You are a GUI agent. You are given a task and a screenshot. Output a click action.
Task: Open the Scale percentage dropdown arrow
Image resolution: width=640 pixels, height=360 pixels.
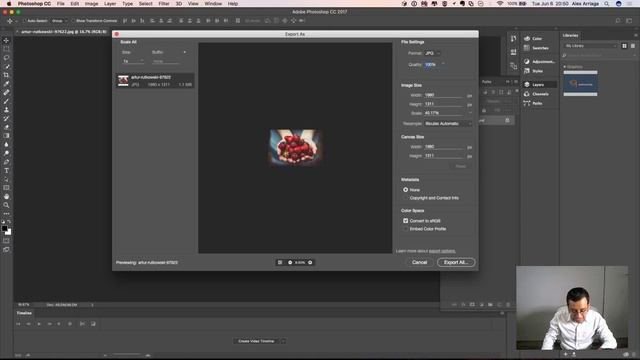tap(470, 113)
